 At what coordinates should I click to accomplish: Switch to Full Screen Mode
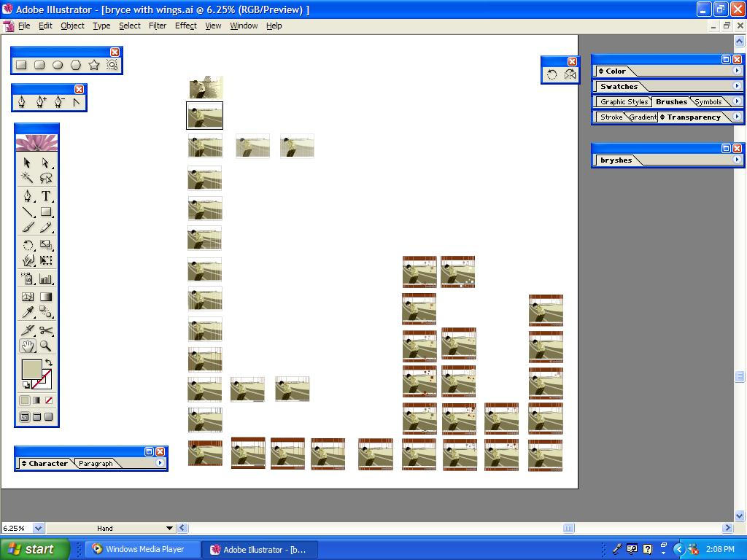49,416
